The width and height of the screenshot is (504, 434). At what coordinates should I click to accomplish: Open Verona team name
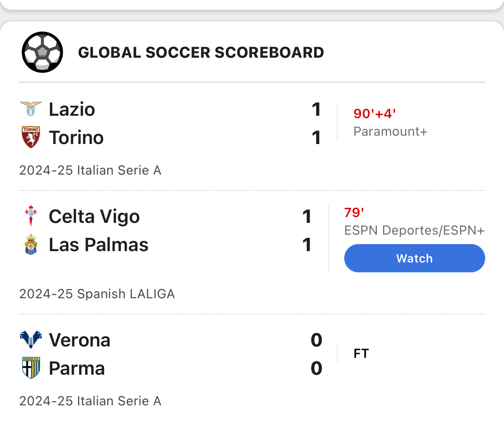(x=80, y=340)
